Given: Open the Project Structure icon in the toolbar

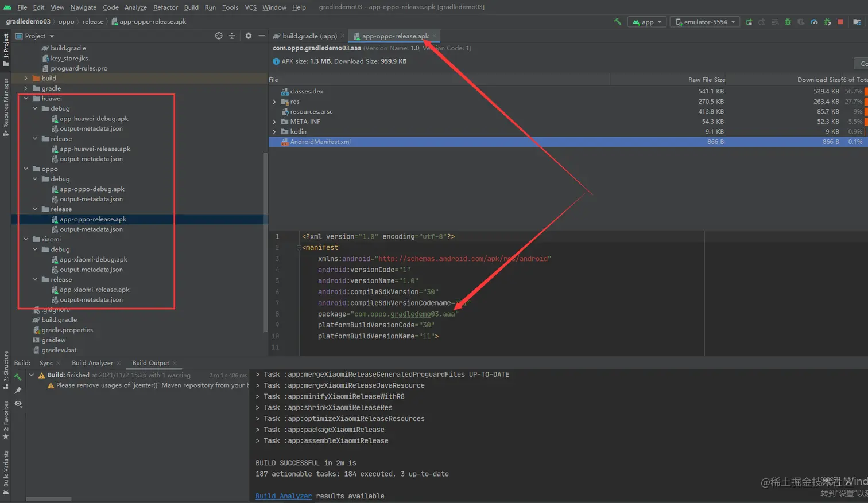Looking at the screenshot, I should pos(857,22).
